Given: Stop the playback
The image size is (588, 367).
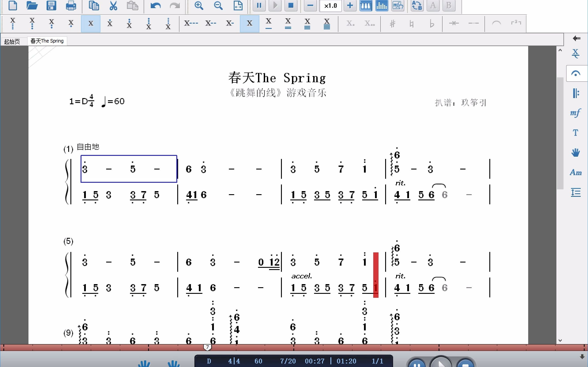Looking at the screenshot, I should 291,6.
